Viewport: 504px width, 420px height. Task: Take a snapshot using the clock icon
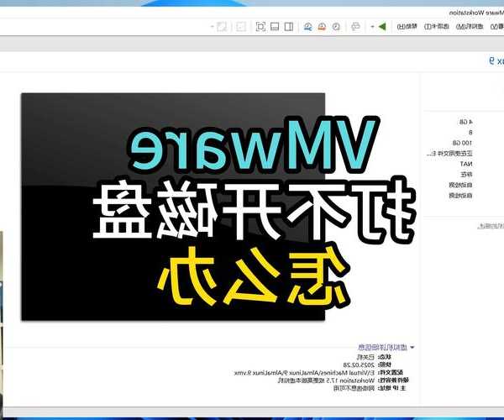point(336,26)
